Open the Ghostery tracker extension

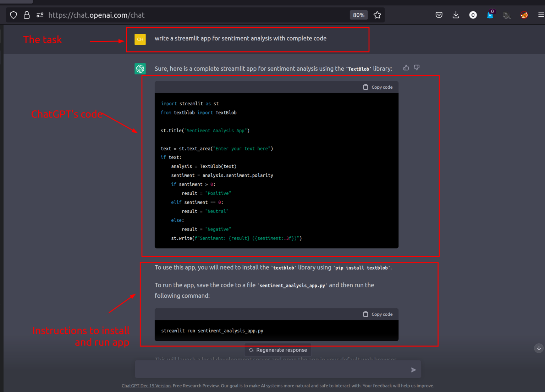pyautogui.click(x=491, y=15)
